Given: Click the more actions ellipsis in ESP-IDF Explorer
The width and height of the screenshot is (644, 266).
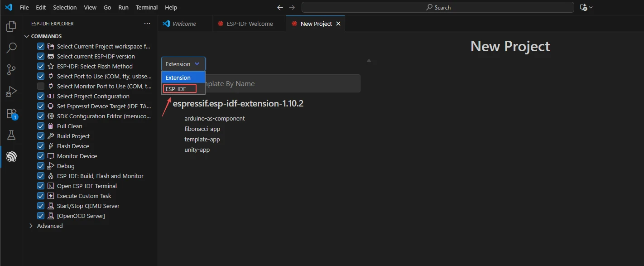Looking at the screenshot, I should click(147, 24).
